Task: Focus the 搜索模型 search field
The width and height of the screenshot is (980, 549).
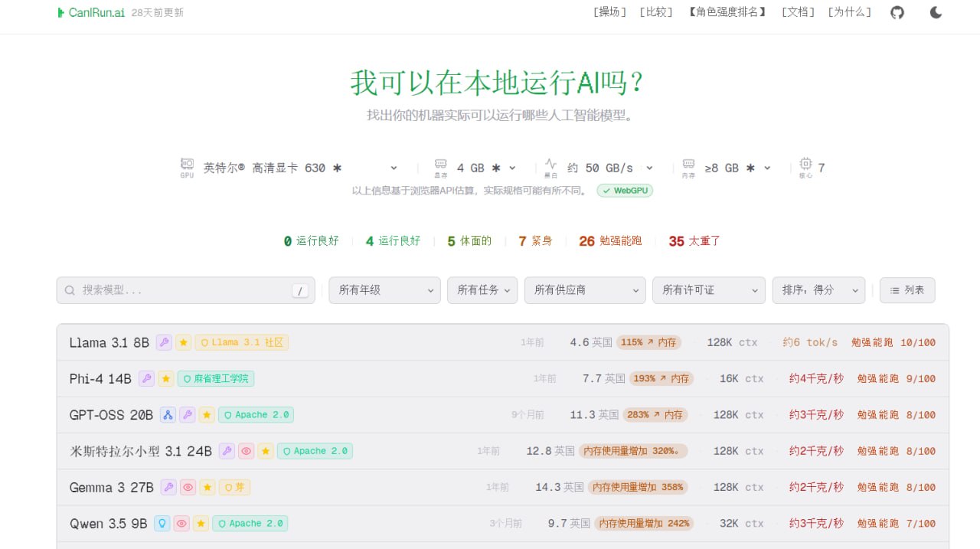Action: (185, 290)
